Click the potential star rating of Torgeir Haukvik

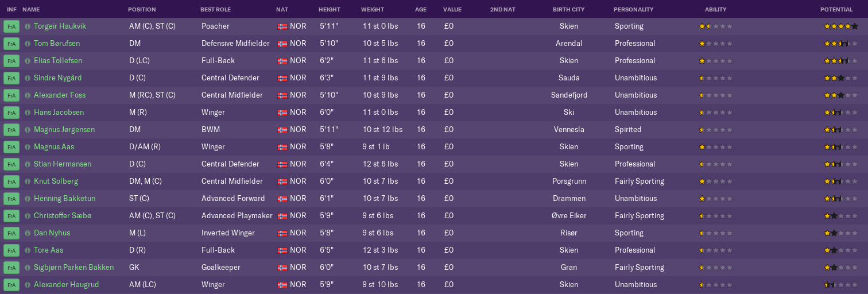click(841, 26)
